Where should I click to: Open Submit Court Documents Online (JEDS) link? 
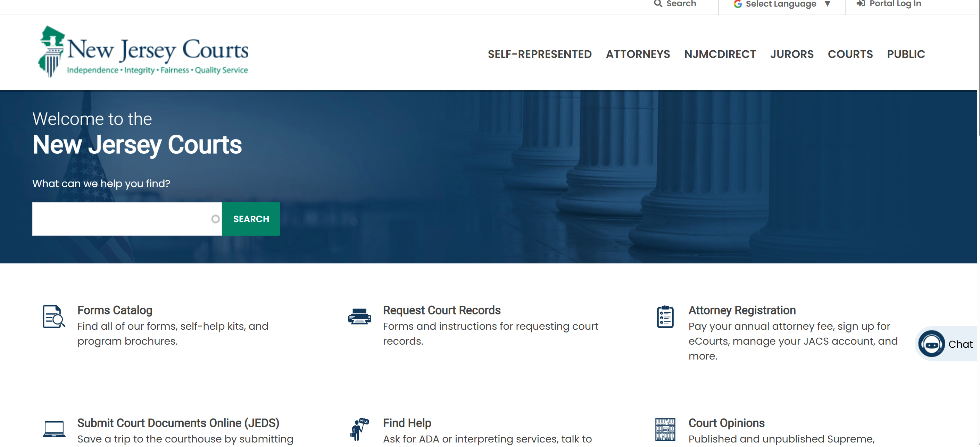click(x=178, y=423)
